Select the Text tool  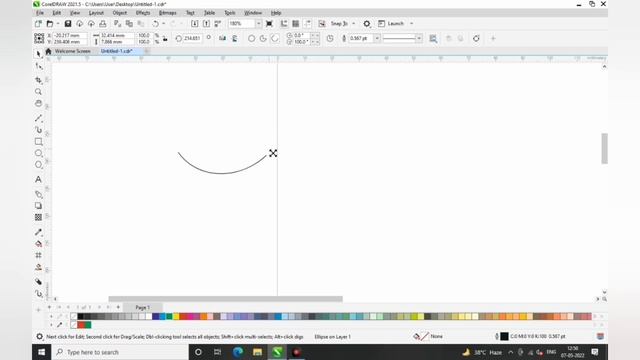click(x=38, y=180)
